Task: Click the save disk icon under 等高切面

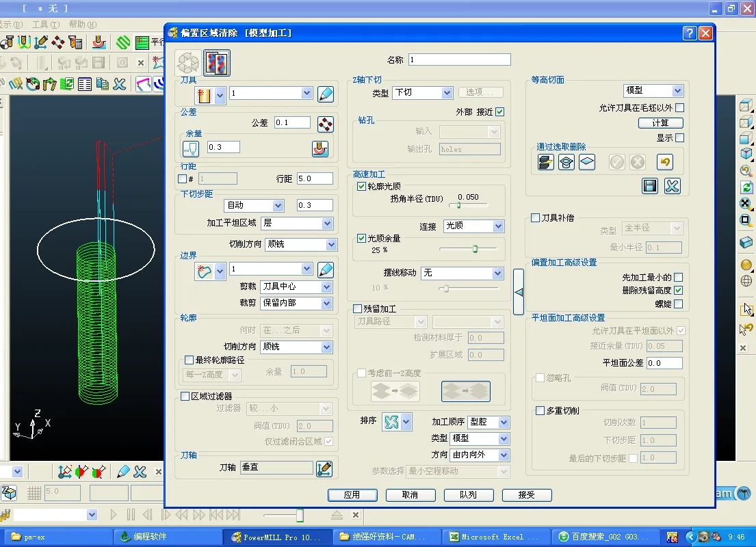Action: pos(650,186)
